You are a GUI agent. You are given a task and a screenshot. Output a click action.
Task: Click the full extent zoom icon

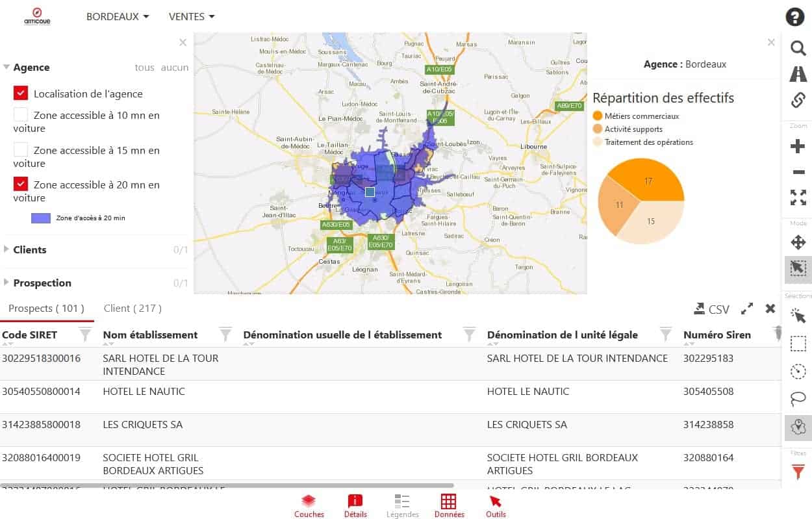tap(798, 197)
